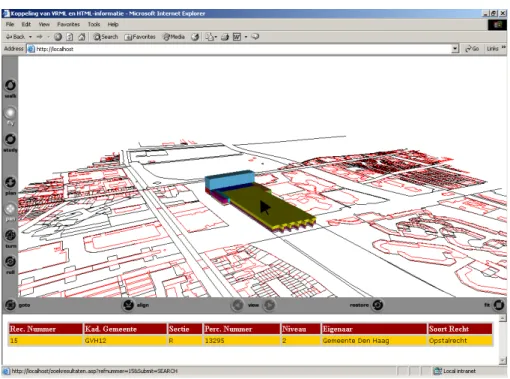The image size is (510, 379).
Task: Click the address bar with http://localhost
Action: (239, 49)
